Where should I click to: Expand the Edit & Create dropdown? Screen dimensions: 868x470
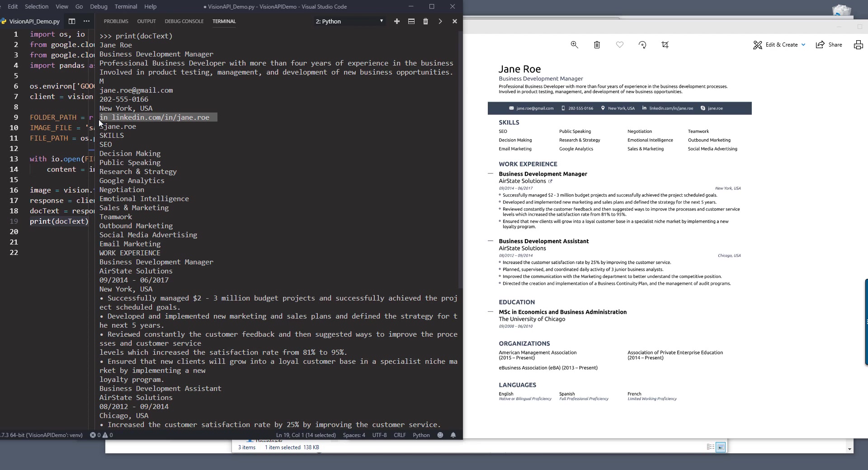(804, 45)
